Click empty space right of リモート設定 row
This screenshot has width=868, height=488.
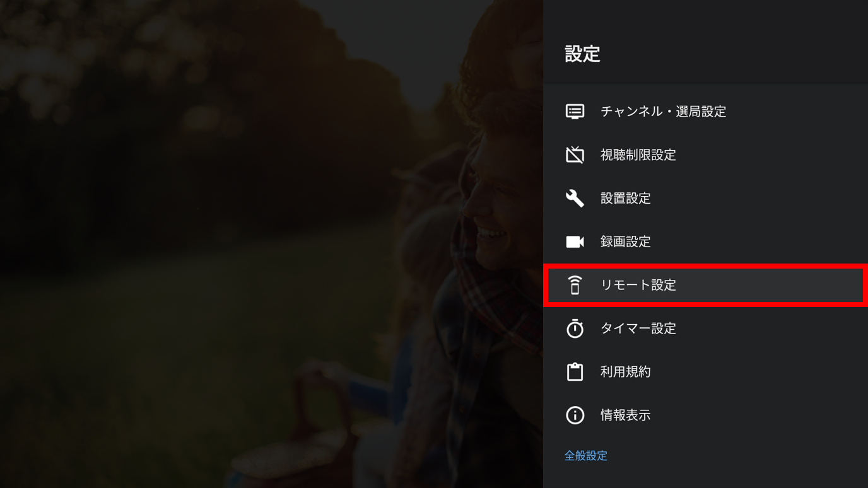[770, 285]
